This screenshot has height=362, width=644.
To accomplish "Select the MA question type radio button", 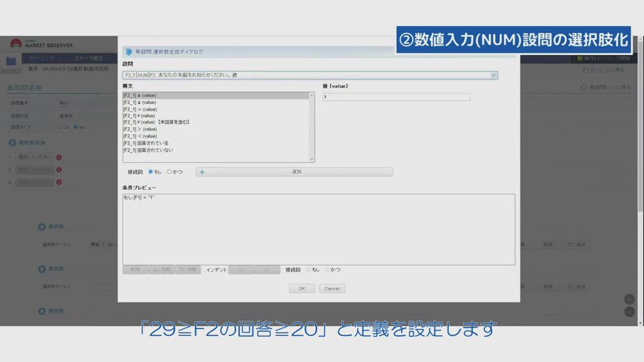I will [x=75, y=127].
